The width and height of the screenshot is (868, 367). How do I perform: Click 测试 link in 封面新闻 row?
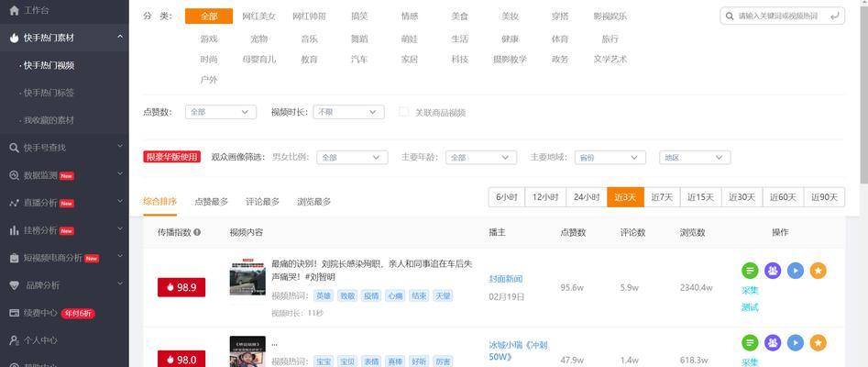tap(750, 307)
